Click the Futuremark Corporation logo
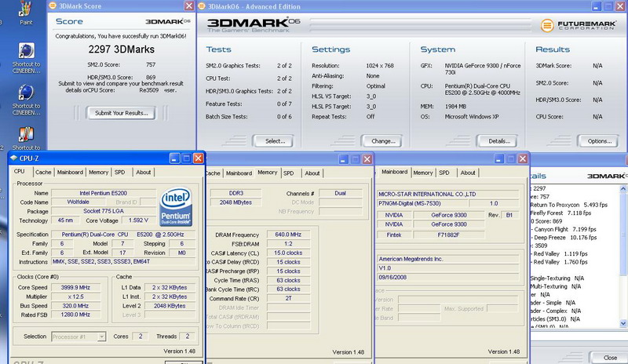 tap(580, 24)
